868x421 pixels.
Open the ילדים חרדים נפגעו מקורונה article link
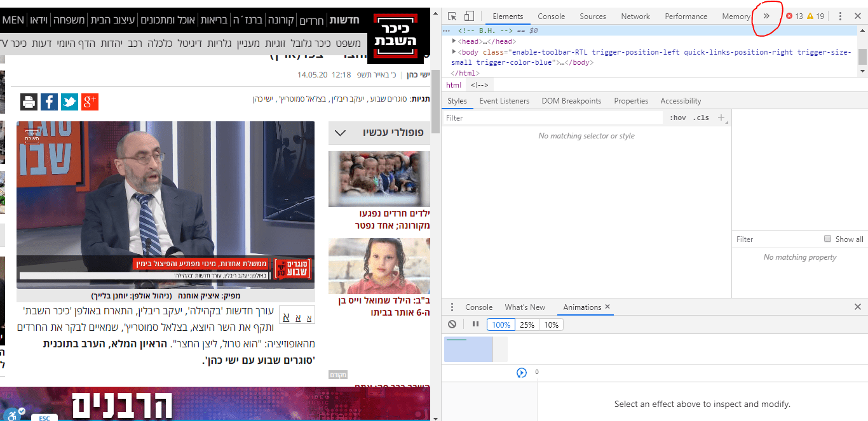(392, 220)
